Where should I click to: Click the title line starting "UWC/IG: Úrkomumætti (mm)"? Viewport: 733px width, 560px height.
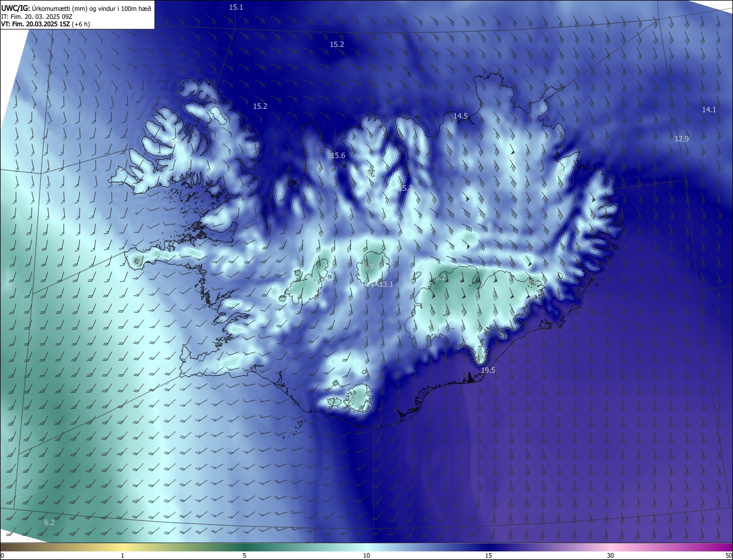(76, 7)
